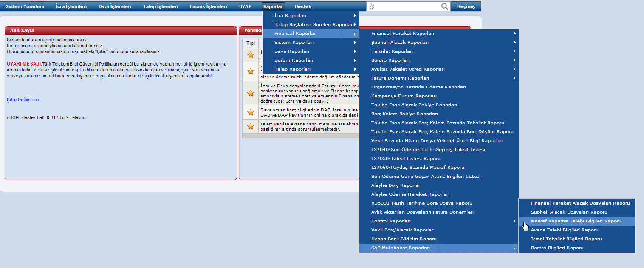This screenshot has width=644, height=268.
Task: Select SAP Mutabakat Raporları menu entry
Action: [x=439, y=248]
